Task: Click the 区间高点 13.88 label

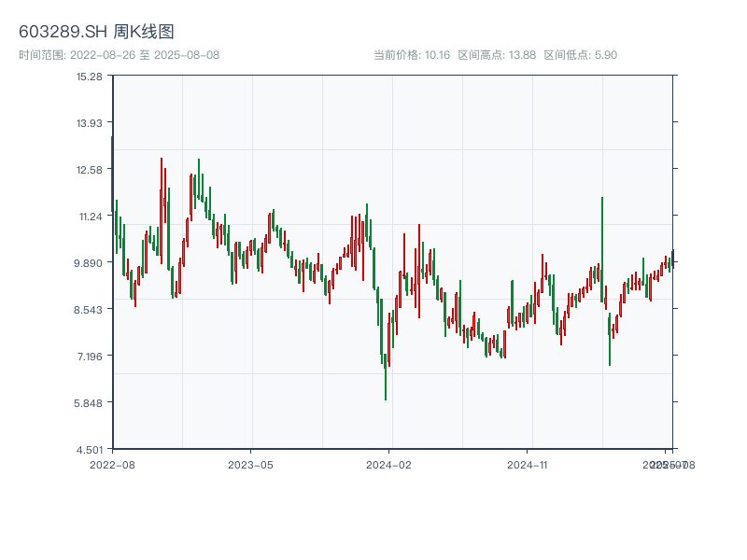Action: click(497, 55)
